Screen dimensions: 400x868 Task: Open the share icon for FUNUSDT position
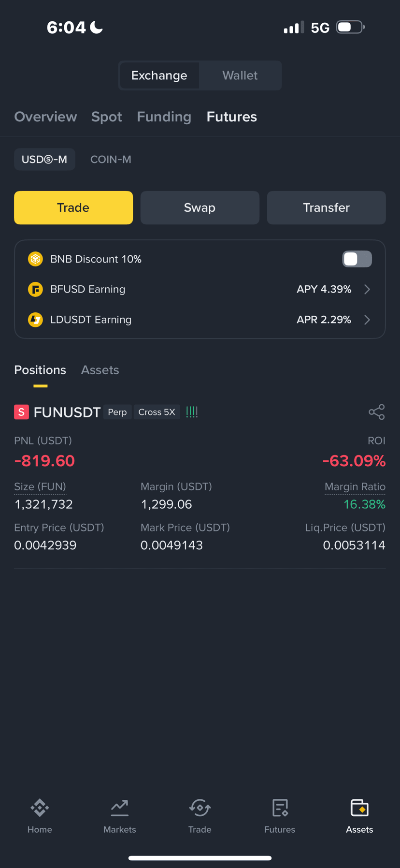[376, 412]
